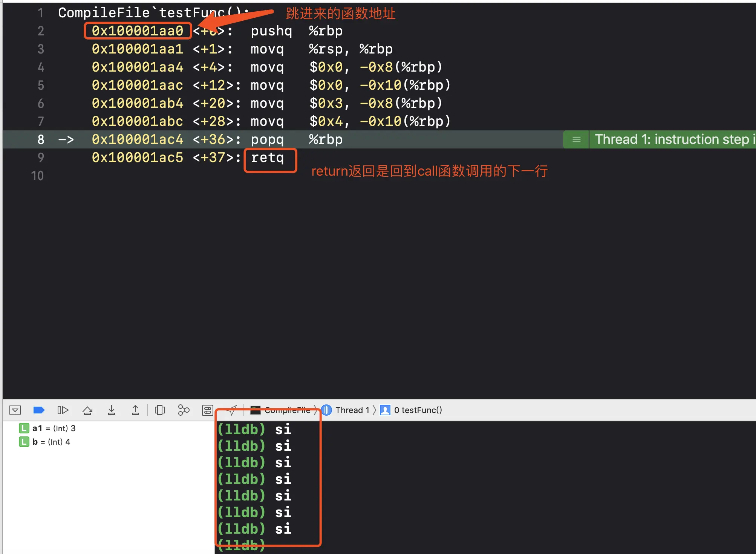Image resolution: width=756 pixels, height=554 pixels.
Task: Click the retq instruction on line 9
Action: [x=268, y=158]
